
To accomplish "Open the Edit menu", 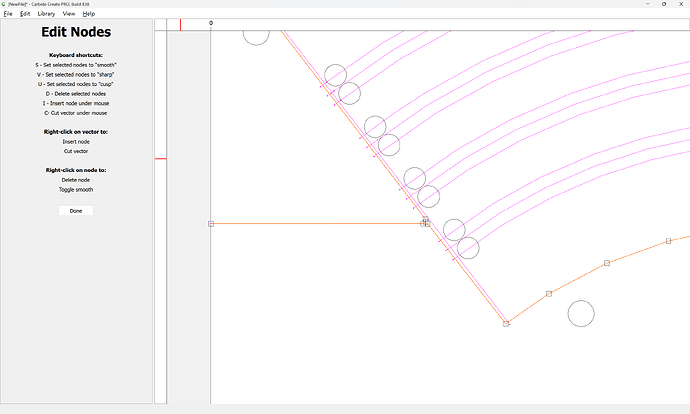I will tap(25, 14).
